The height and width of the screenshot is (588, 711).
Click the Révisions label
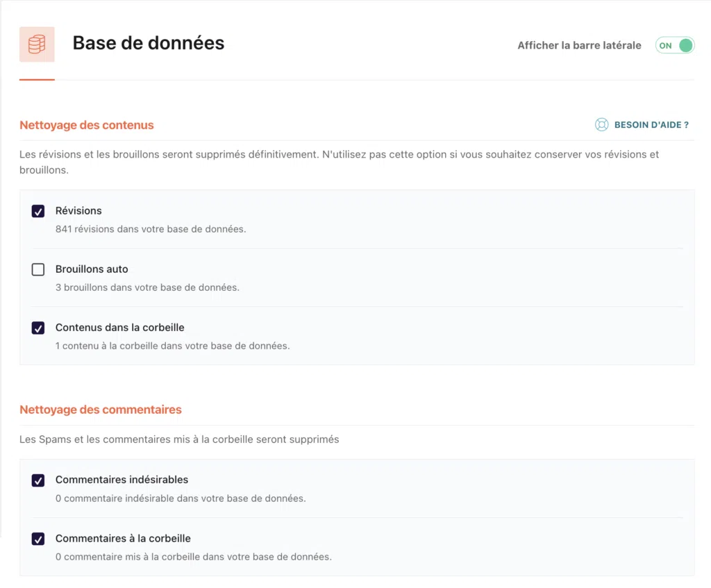point(78,211)
